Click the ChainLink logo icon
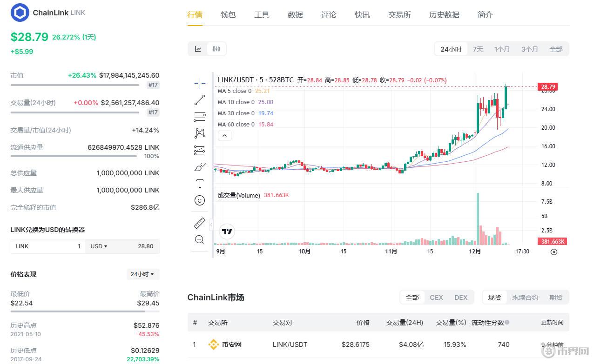Viewport: 594px width, 364px height. (20, 13)
